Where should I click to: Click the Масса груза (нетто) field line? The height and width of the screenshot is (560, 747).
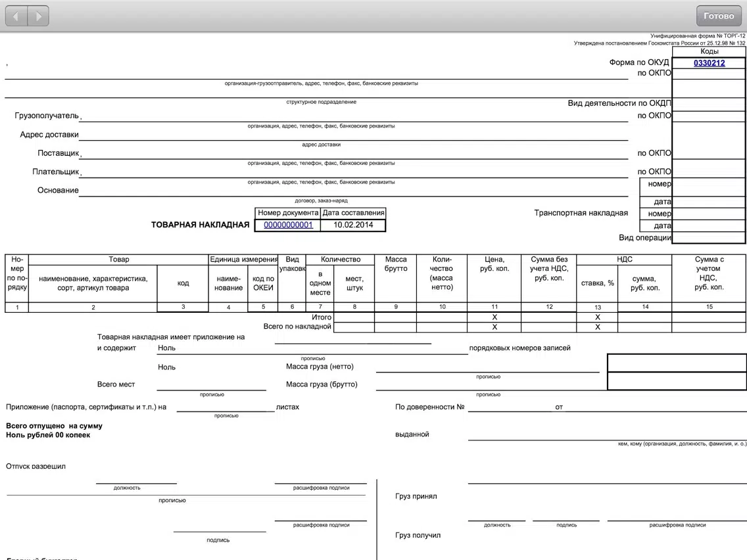click(x=487, y=367)
